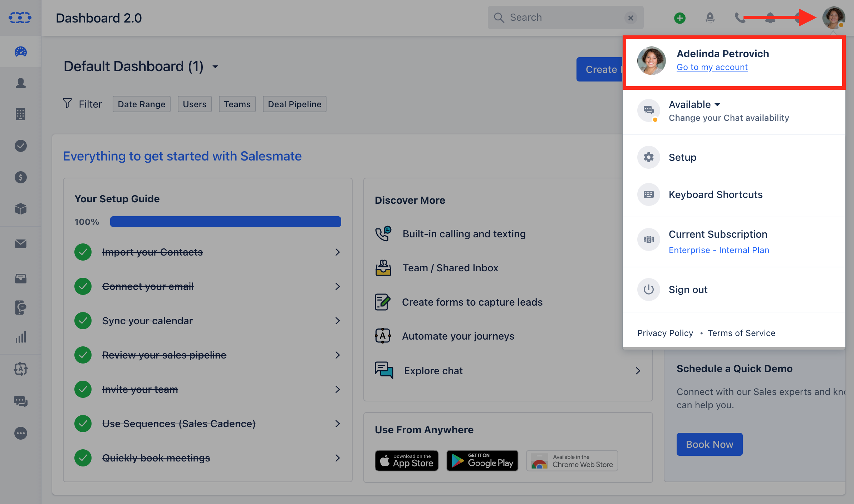Toggle the Quickly book meetings checkmark

click(x=83, y=458)
